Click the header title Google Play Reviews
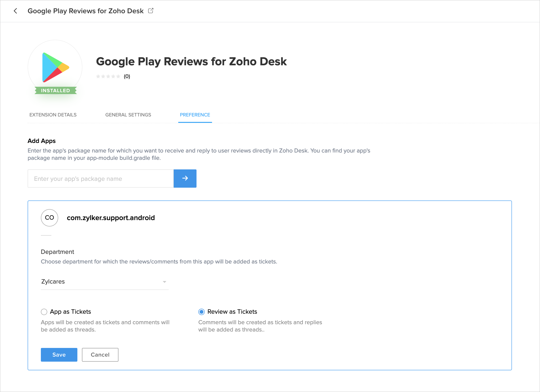Screen dimensions: 540x392 (86, 11)
